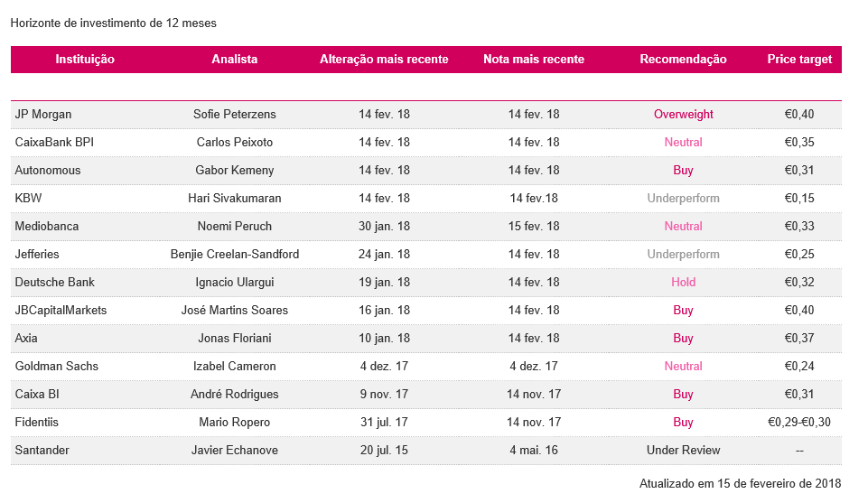The image size is (868, 503).
Task: Open JP Morgan's Overweight recommendation
Action: tap(683, 115)
